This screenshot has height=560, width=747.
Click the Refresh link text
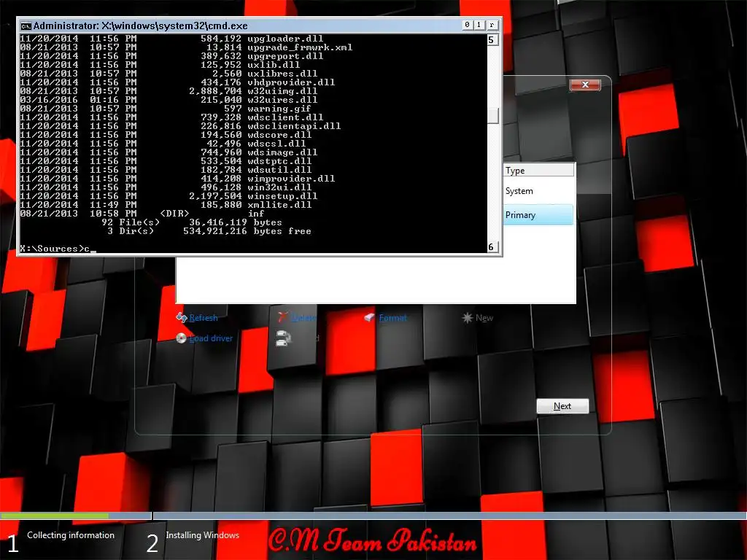[x=204, y=318]
